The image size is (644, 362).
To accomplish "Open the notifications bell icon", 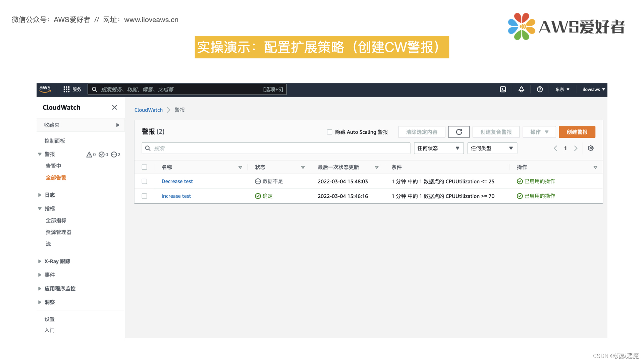I will click(x=521, y=89).
